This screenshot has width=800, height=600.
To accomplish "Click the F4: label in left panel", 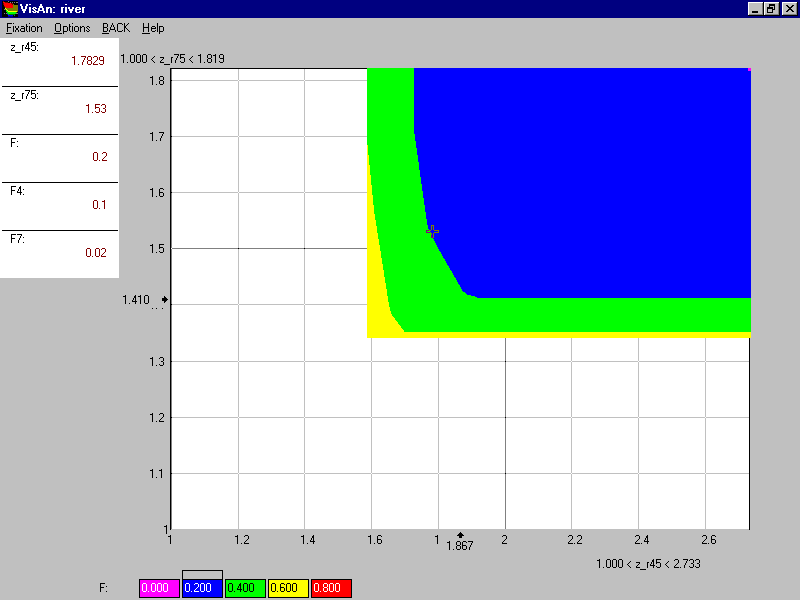I will pos(17,191).
